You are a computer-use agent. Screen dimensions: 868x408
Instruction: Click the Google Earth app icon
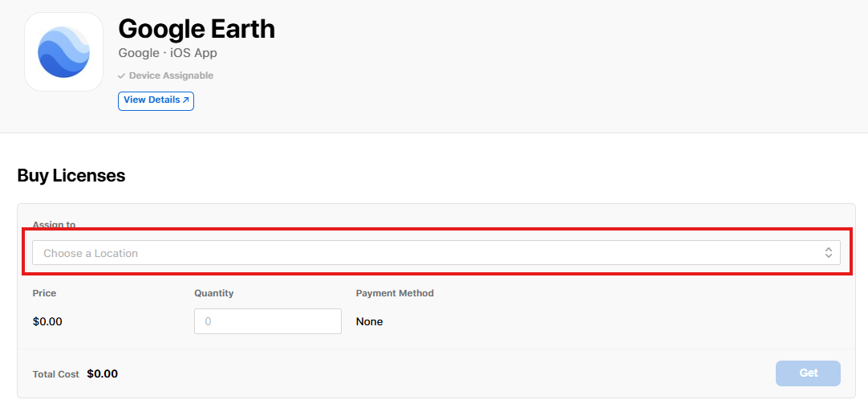[x=63, y=52]
